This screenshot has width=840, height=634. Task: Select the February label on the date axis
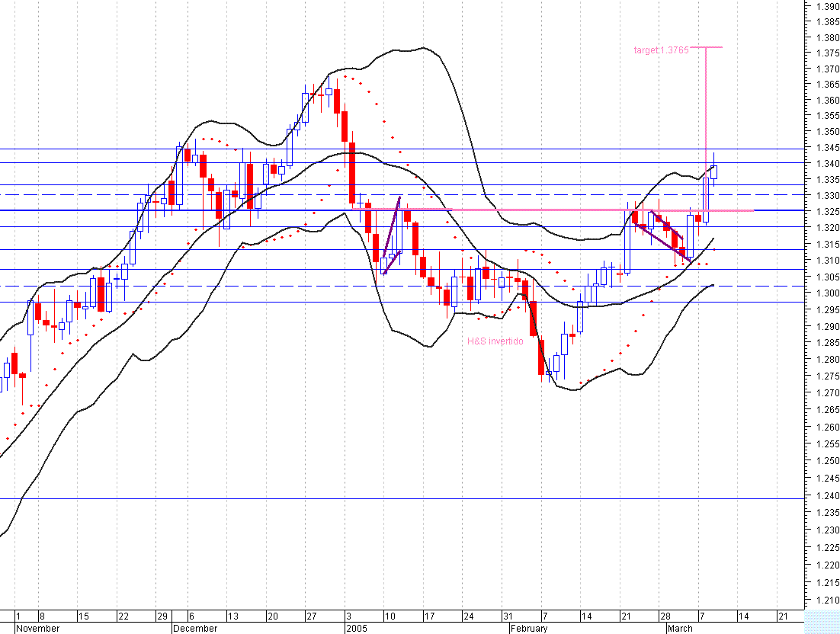pos(528,629)
